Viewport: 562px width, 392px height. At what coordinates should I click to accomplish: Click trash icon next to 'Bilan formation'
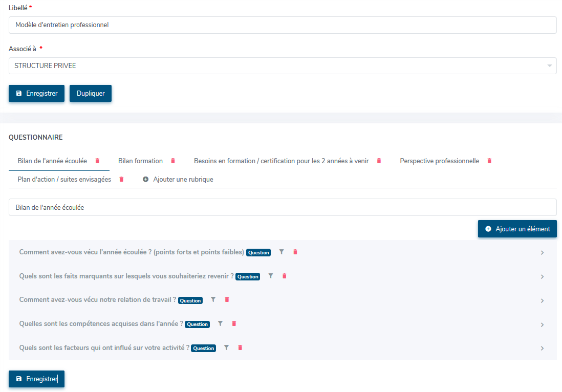(173, 161)
